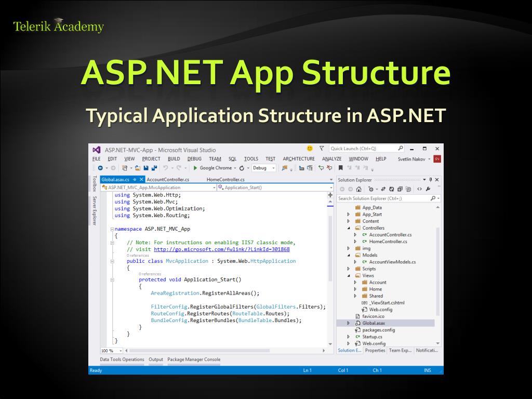
Task: Collapse the namespace ASP.NET_MVC_App code block
Action: coord(112,229)
